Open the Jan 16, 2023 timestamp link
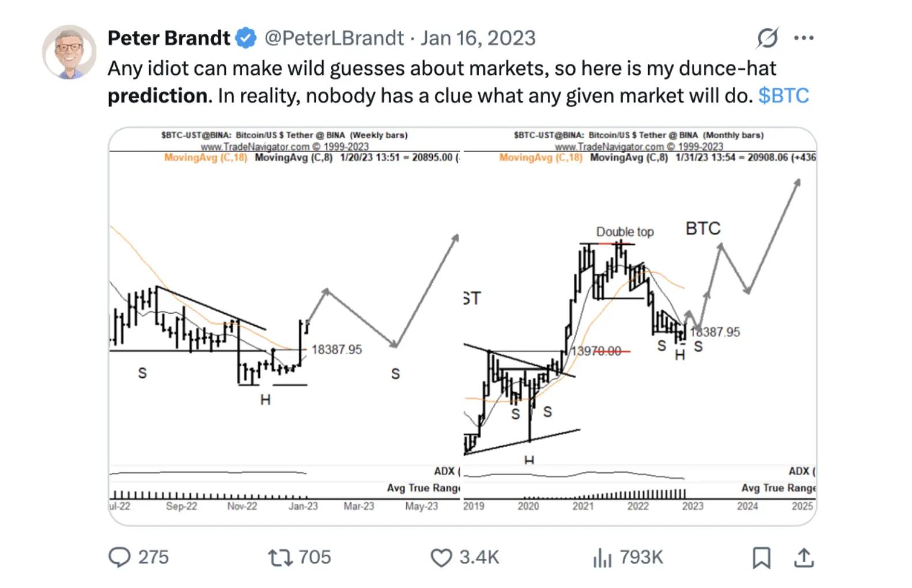This screenshot has height=588, width=912. 478,38
